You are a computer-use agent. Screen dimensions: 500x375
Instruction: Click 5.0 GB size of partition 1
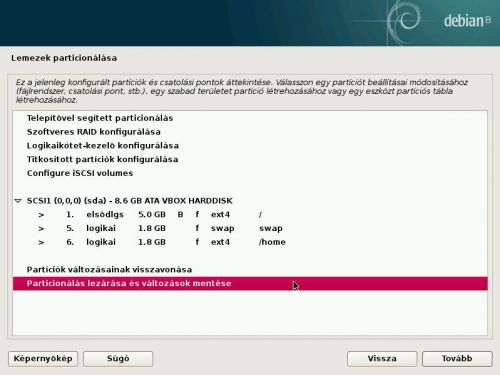point(152,214)
